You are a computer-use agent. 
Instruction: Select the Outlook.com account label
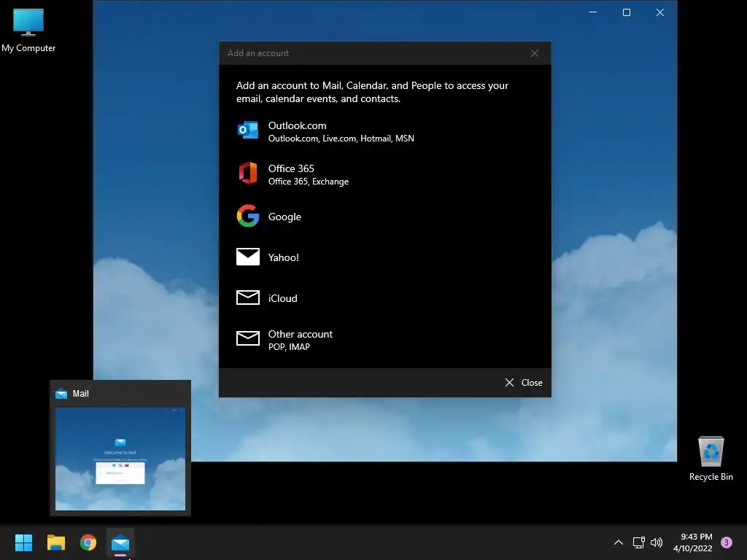298,125
